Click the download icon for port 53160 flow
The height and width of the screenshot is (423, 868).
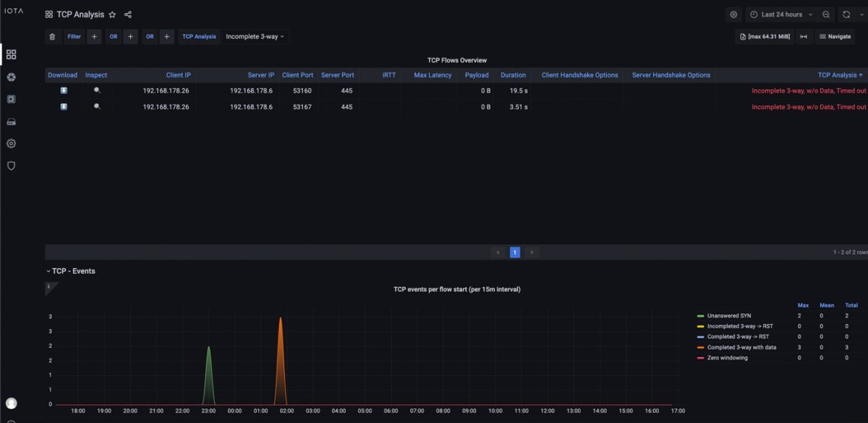tap(64, 90)
